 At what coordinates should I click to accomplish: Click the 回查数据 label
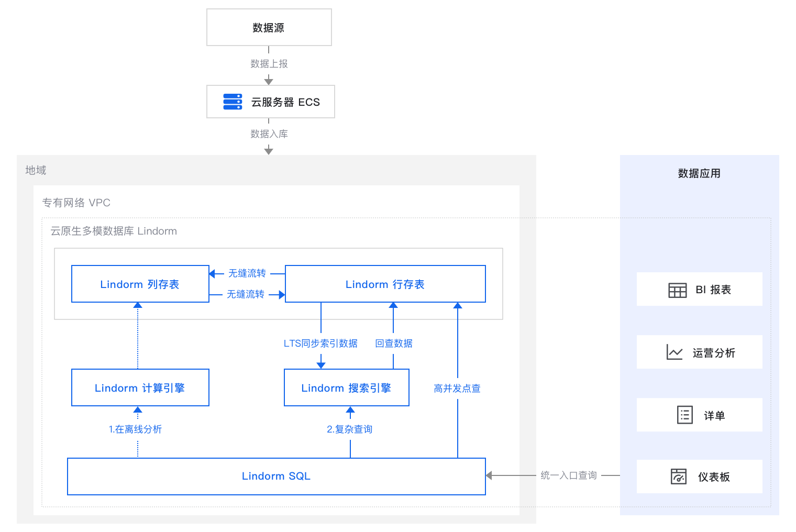(x=394, y=343)
